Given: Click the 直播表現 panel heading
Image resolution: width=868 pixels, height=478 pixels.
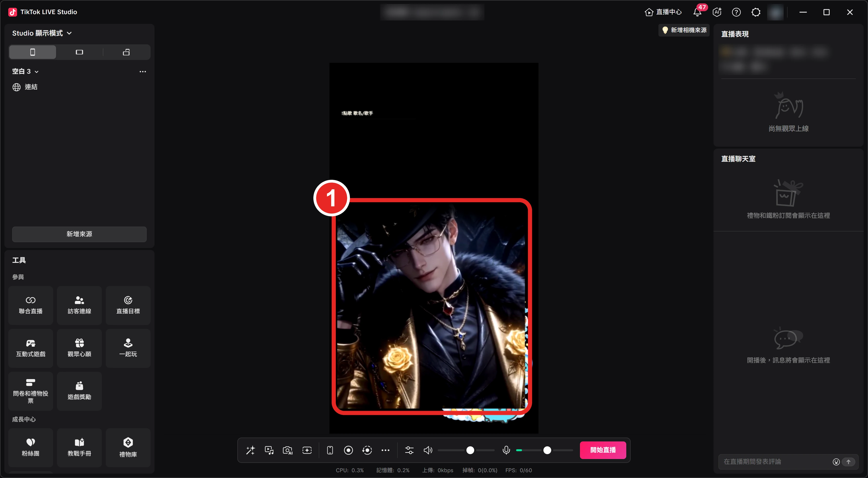Looking at the screenshot, I should pos(734,34).
